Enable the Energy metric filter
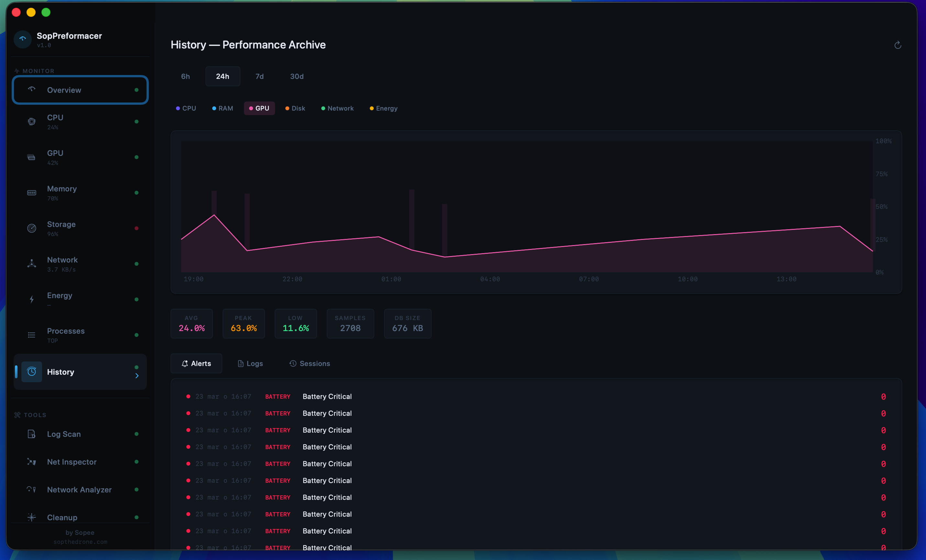 (x=383, y=108)
